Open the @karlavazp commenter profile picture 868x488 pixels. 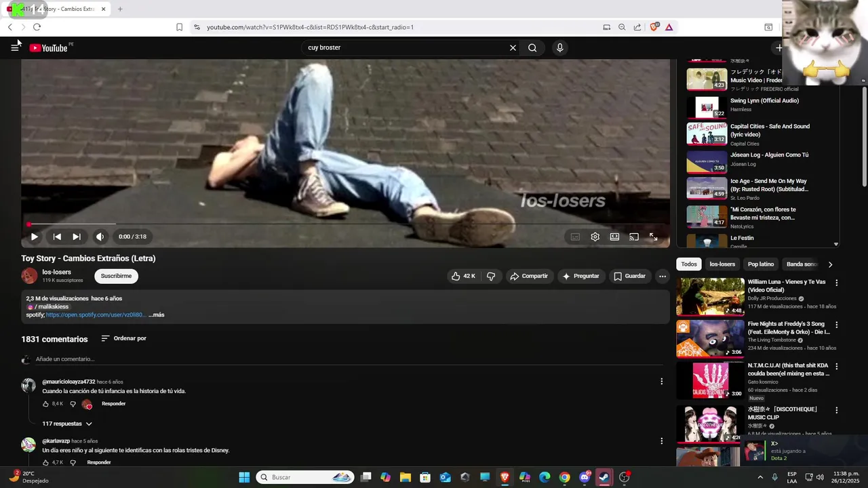click(28, 445)
